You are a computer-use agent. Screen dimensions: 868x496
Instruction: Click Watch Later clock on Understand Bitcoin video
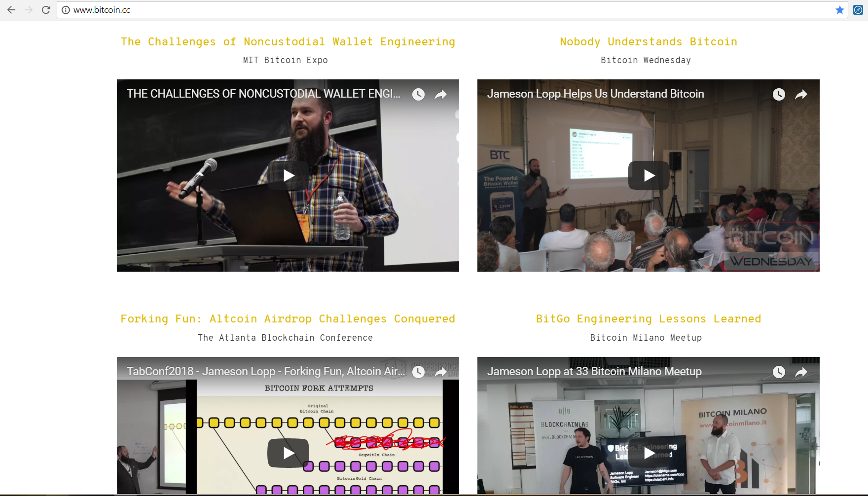(x=779, y=94)
